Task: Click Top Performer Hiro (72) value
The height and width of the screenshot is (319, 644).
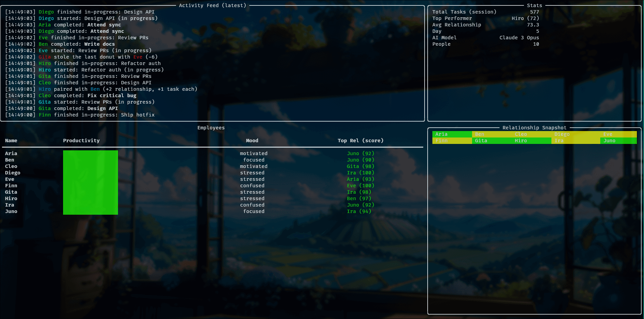Action: (525, 18)
